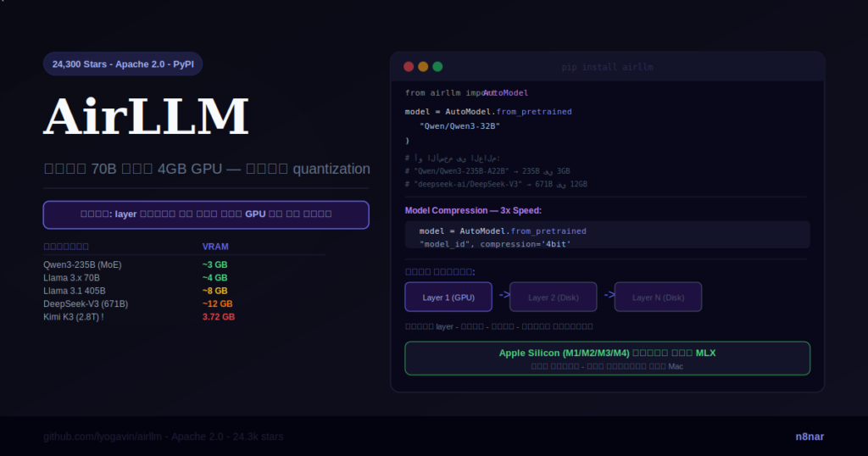
Task: Select the 'pip install airllm' window title
Action: pos(607,67)
